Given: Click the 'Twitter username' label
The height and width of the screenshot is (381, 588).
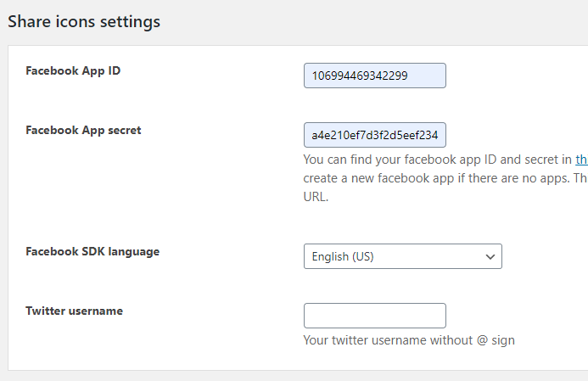Looking at the screenshot, I should [74, 311].
